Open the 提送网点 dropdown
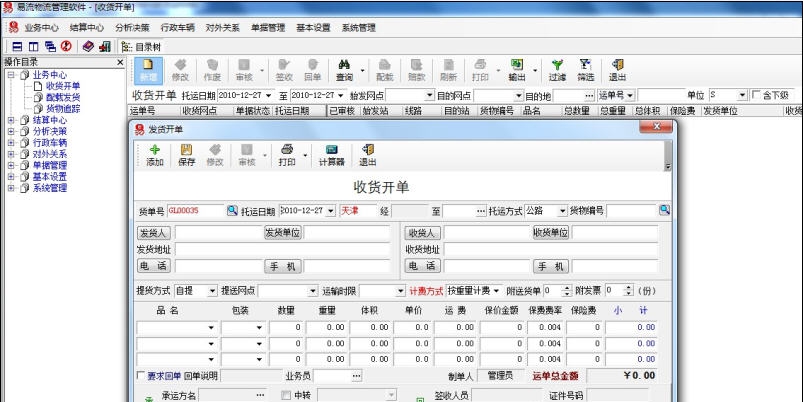 pos(313,291)
